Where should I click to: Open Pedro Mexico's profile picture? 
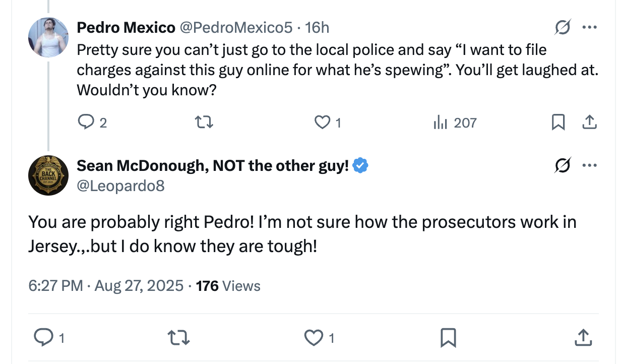point(48,36)
